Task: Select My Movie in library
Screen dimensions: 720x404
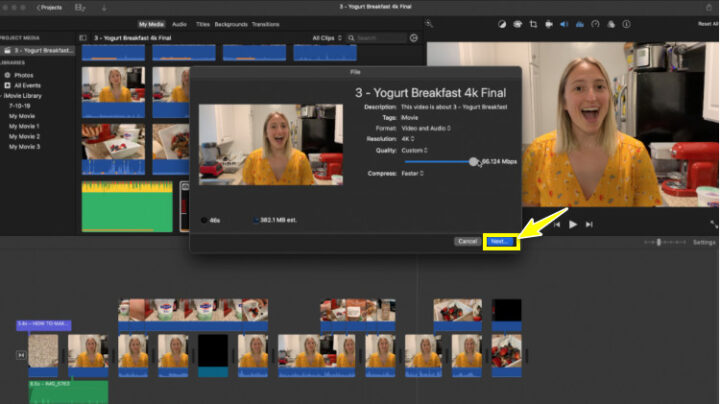Action: pos(22,116)
